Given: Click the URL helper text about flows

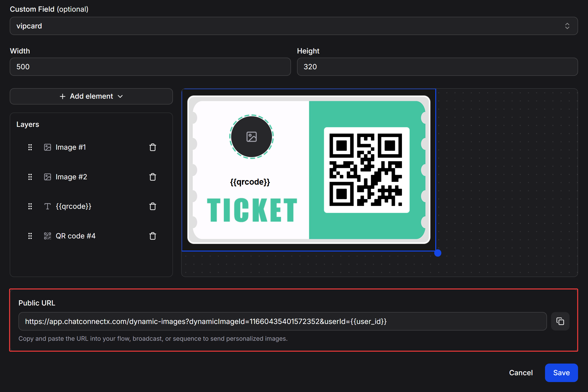Looking at the screenshot, I should pyautogui.click(x=153, y=339).
